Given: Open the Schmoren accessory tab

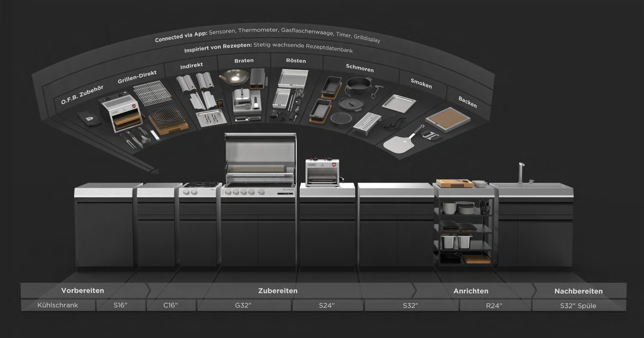Looking at the screenshot, I should tap(359, 68).
